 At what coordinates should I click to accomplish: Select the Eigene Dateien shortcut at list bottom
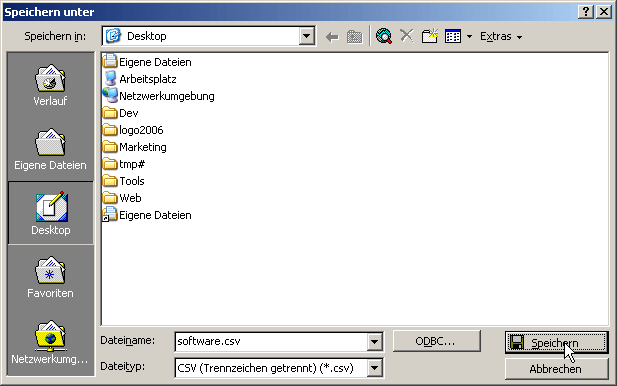pos(147,215)
